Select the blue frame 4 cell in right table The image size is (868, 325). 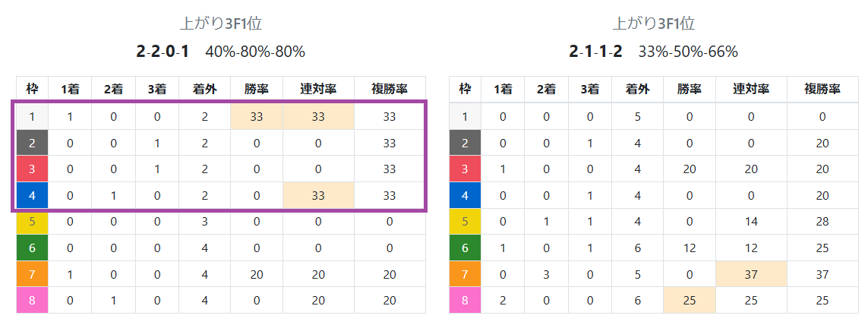click(x=465, y=195)
